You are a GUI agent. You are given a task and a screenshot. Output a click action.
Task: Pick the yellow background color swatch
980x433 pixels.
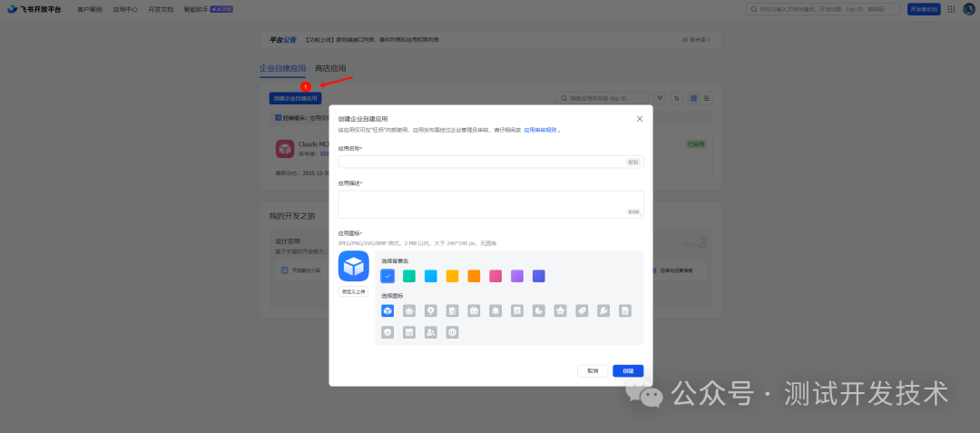[x=453, y=276]
